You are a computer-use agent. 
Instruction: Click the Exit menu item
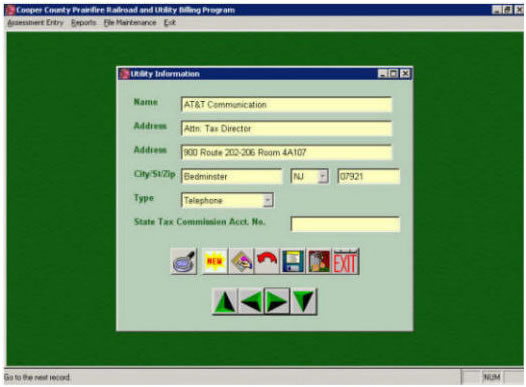170,23
